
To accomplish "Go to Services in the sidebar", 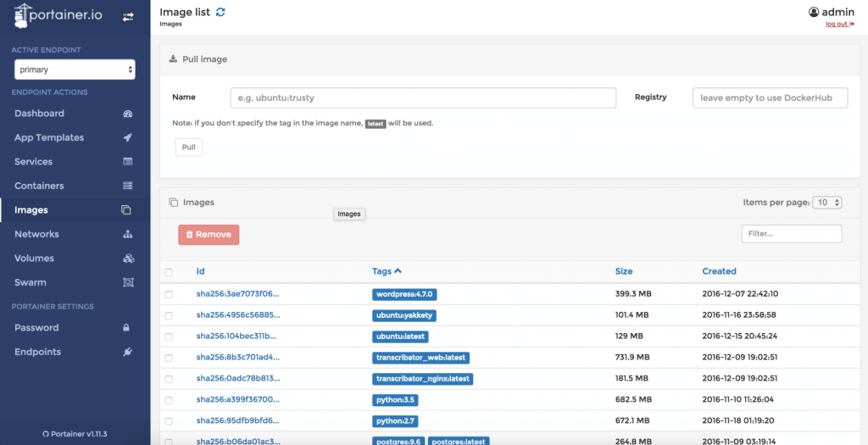I will click(x=33, y=162).
